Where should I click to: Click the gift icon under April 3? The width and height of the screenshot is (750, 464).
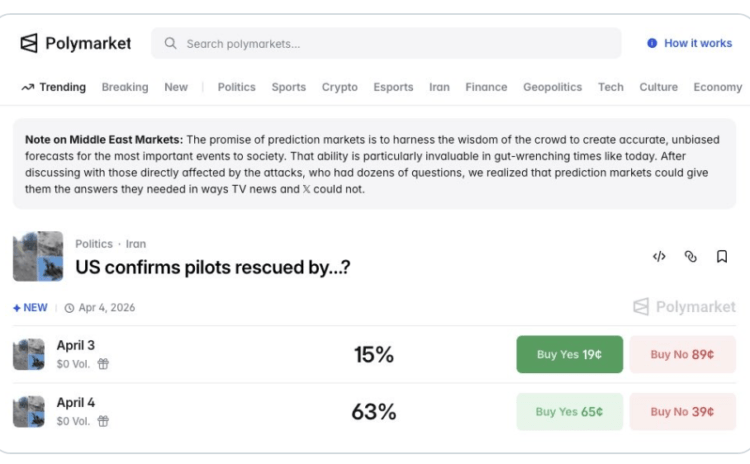coord(103,364)
